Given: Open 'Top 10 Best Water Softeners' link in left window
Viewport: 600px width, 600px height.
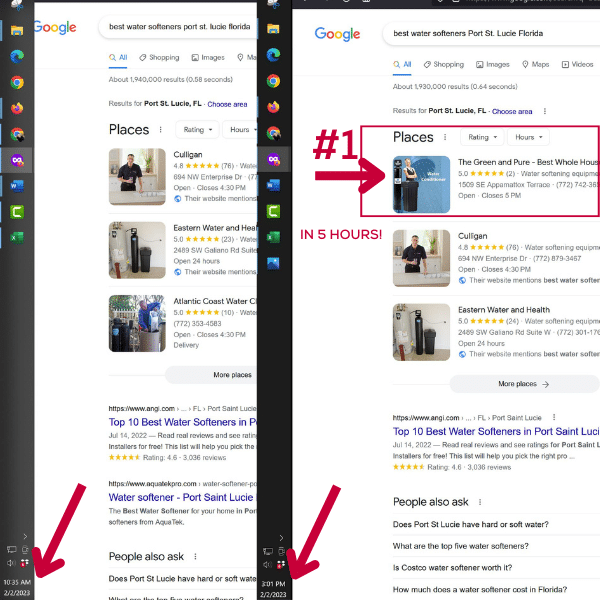Looking at the screenshot, I should [x=183, y=422].
